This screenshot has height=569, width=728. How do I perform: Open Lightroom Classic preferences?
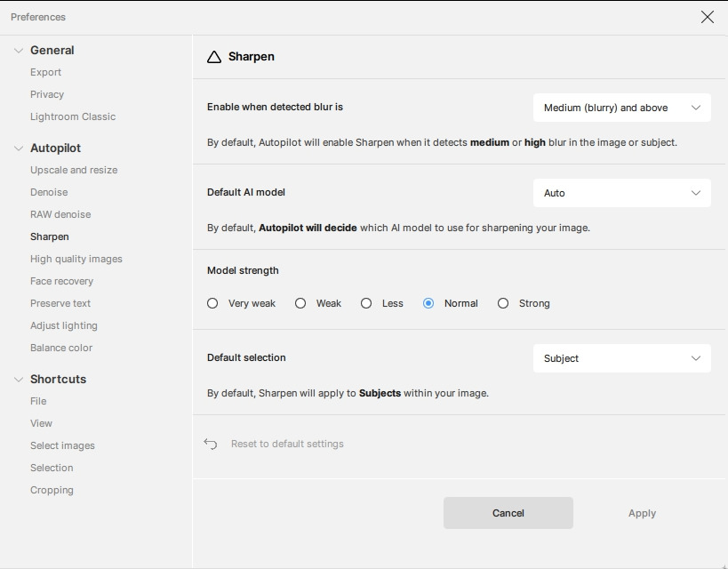(x=73, y=116)
